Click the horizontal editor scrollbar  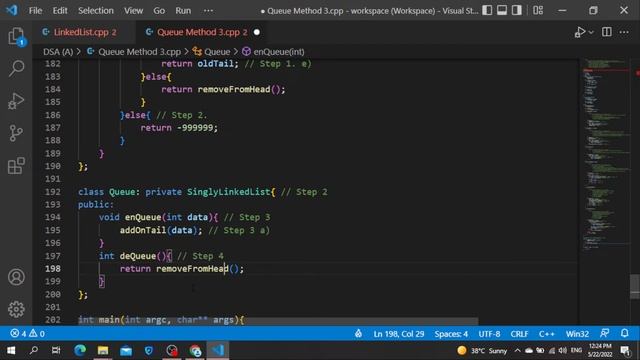pyautogui.click(x=278, y=322)
